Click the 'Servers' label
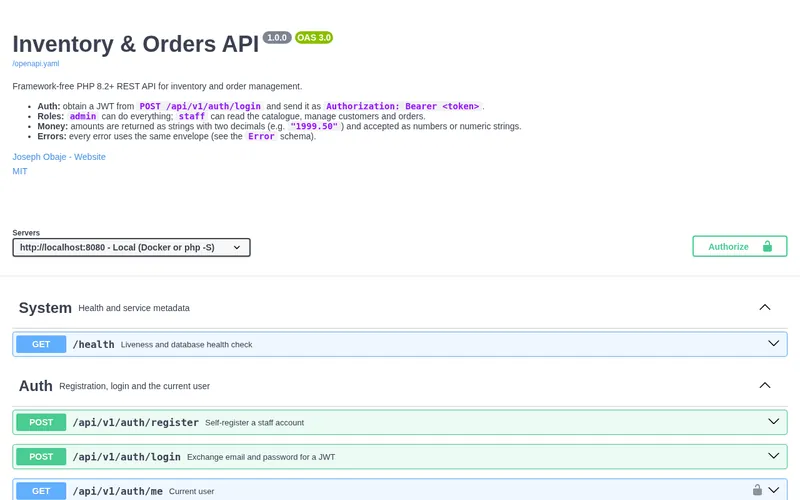The image size is (800, 500). point(26,233)
